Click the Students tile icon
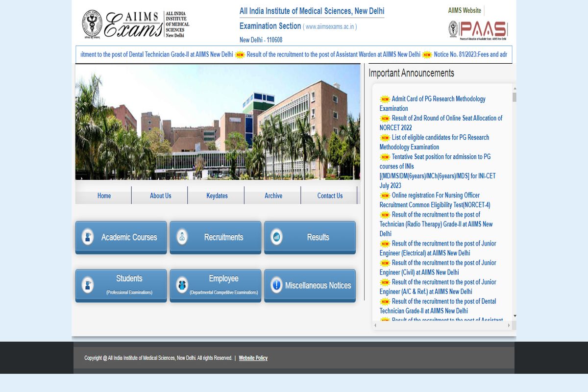 coord(88,285)
